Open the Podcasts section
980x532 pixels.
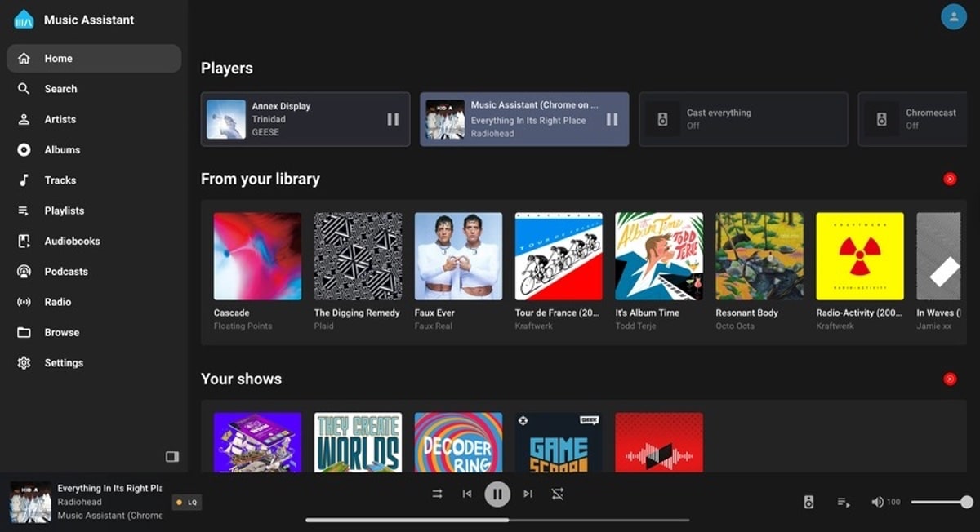point(65,272)
